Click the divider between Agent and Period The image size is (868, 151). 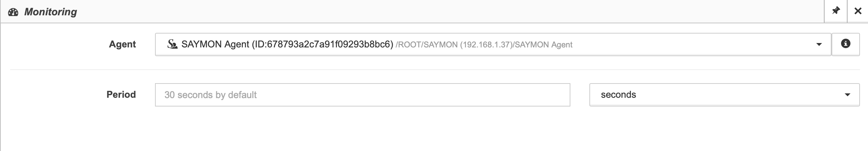[x=435, y=69]
